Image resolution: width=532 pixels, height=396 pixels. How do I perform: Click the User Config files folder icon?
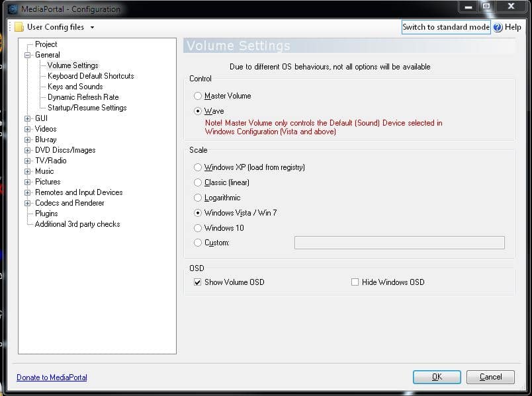pos(19,27)
